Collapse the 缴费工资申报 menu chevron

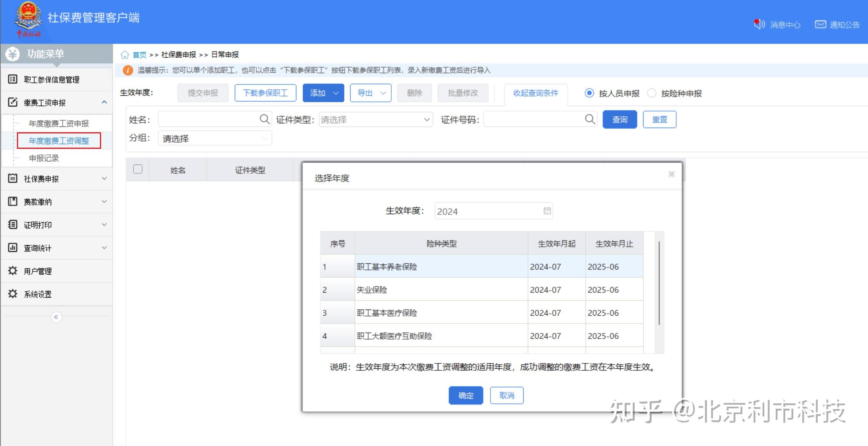click(x=104, y=102)
